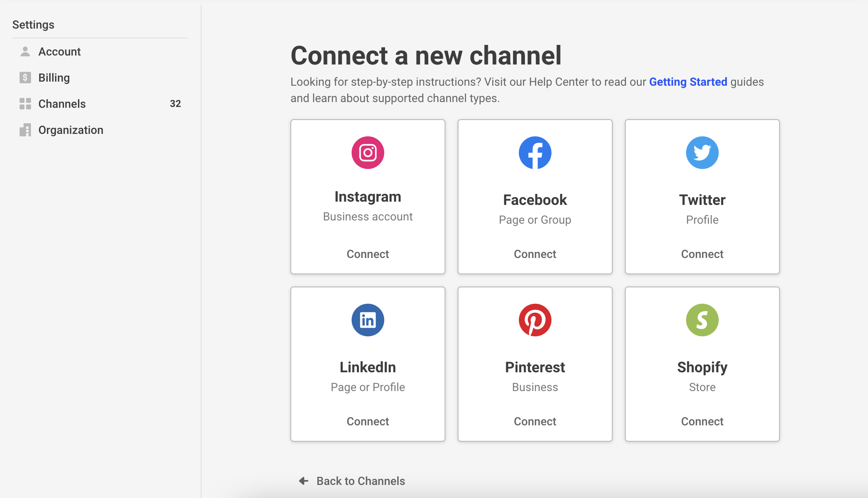Click the Organization building icon
Image resolution: width=868 pixels, height=498 pixels.
(25, 130)
